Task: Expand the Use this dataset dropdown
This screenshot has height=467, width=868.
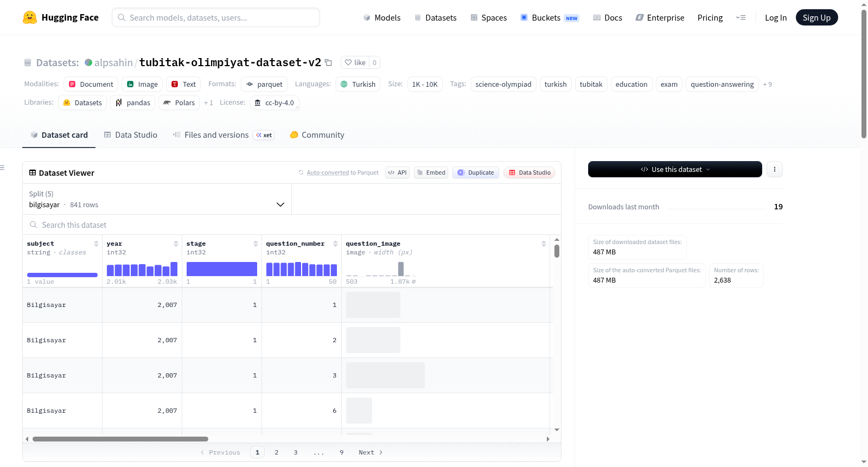Action: (x=675, y=169)
